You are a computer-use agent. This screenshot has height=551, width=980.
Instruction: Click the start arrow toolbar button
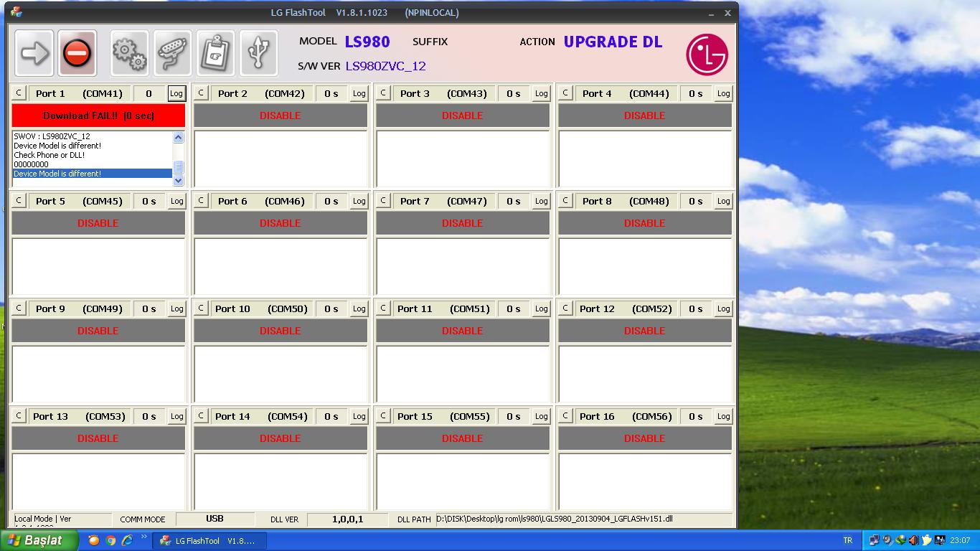(x=34, y=53)
